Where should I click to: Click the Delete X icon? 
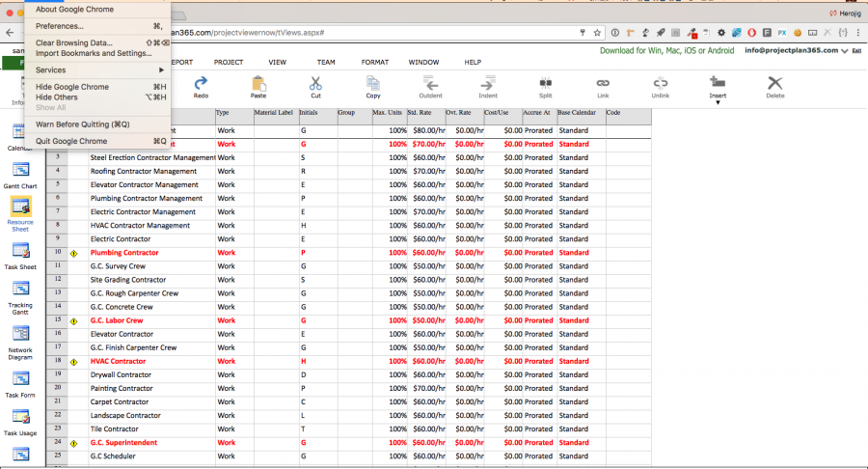pyautogui.click(x=775, y=83)
